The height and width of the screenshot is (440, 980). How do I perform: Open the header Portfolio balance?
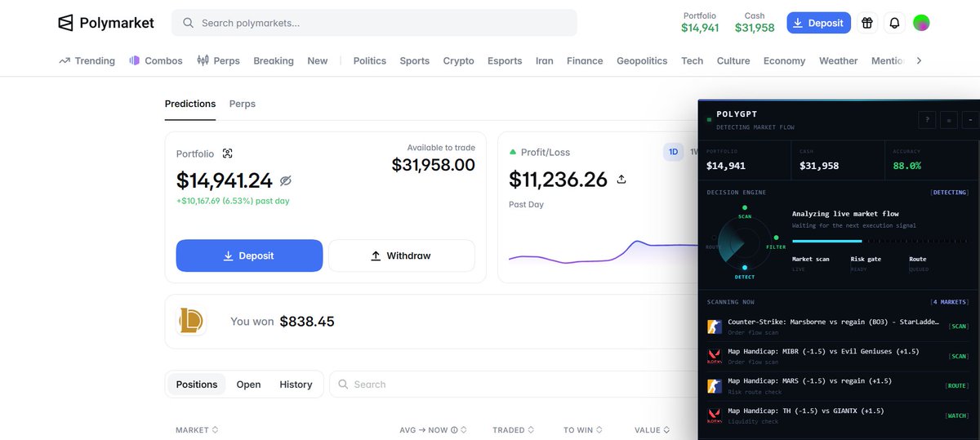click(700, 22)
